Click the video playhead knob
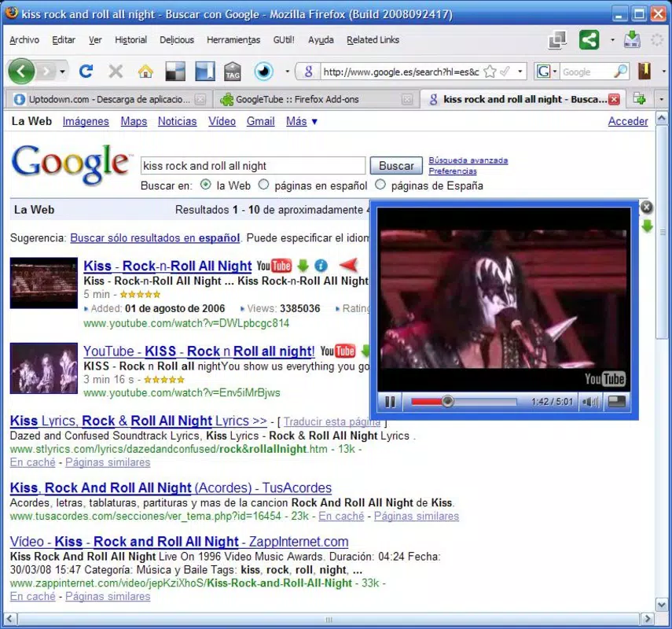 pyautogui.click(x=447, y=401)
